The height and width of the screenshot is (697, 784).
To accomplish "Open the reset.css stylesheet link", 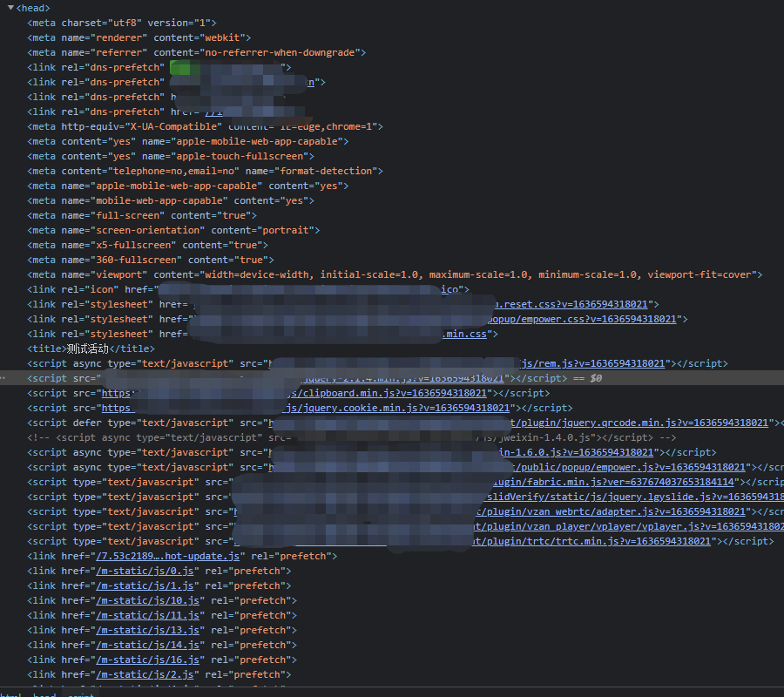I will 571,304.
